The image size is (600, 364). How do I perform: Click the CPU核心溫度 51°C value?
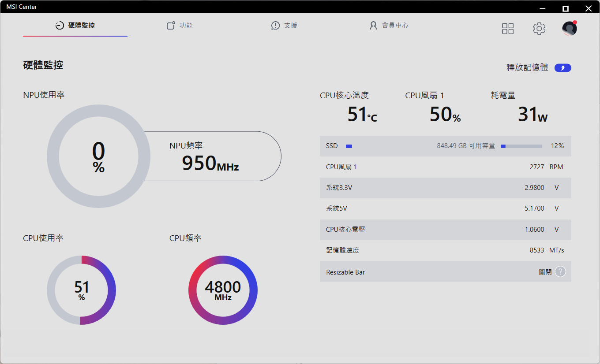362,115
